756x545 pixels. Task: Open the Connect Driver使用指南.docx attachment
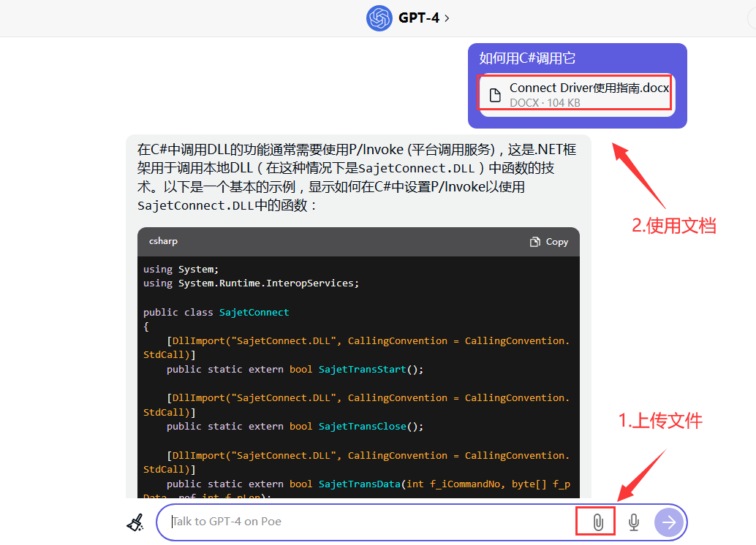[x=589, y=88]
